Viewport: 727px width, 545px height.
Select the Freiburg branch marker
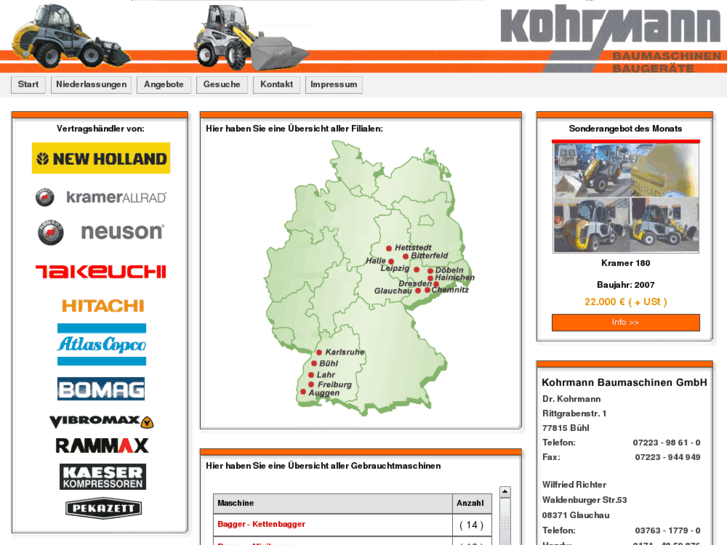point(311,384)
